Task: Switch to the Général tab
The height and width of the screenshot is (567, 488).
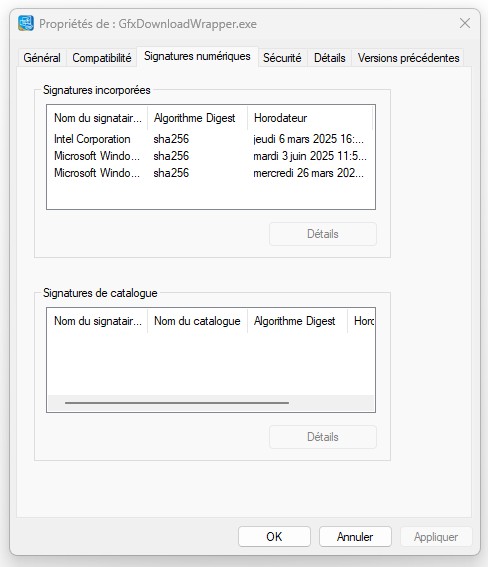Action: pos(42,58)
